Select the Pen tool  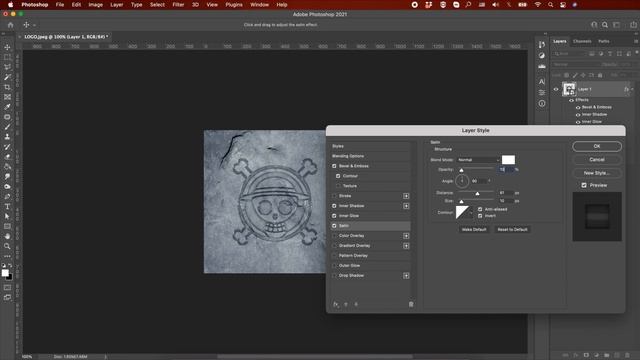7,196
